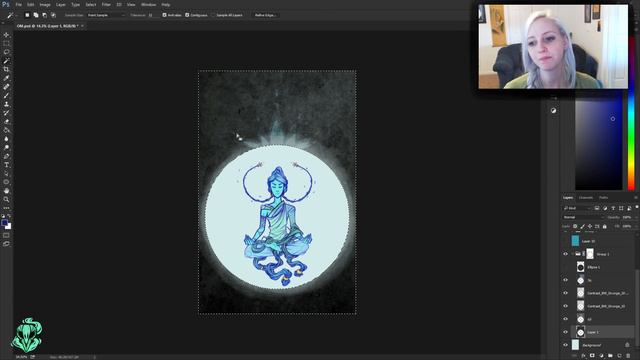Select the Paint Bucket tool

(6, 130)
